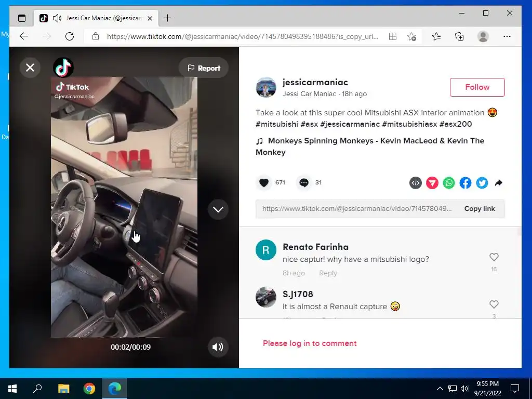Click the Edge tab actions menu icon
This screenshot has width=532, height=399.
pos(22,18)
